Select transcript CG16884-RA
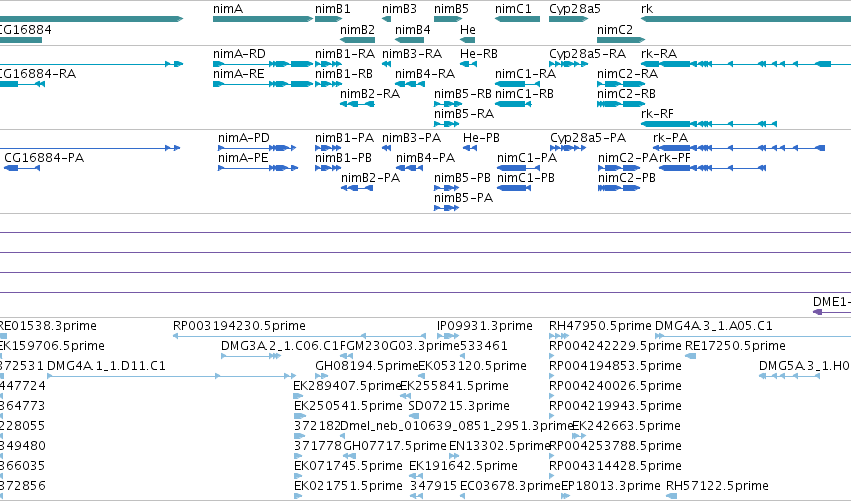The image size is (851, 501). 22,84
